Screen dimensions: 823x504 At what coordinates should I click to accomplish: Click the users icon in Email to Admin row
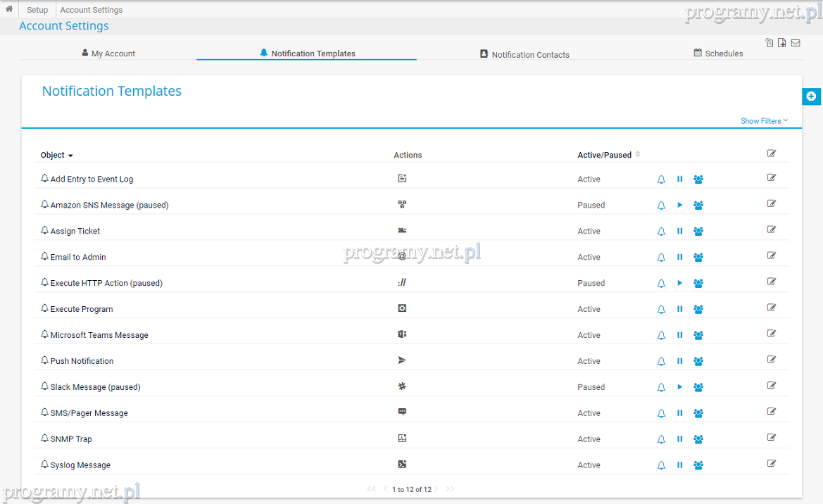pyautogui.click(x=698, y=258)
